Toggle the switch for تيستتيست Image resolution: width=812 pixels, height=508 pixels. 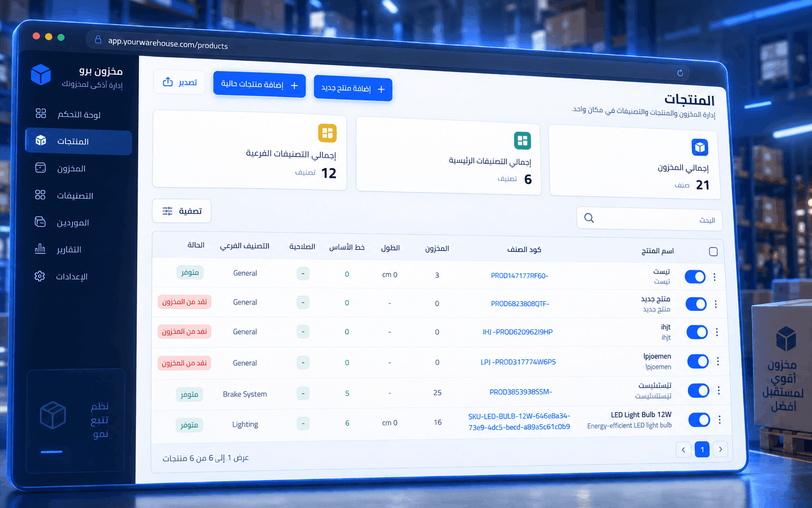tap(699, 391)
